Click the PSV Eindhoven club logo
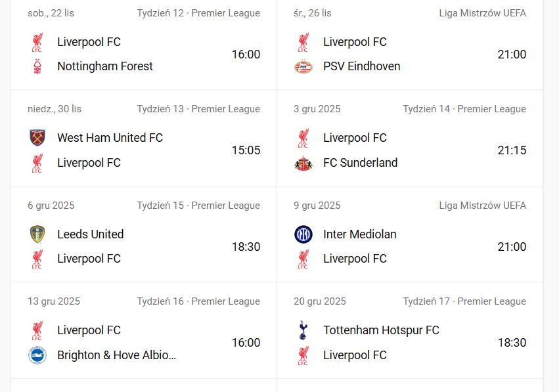This screenshot has height=392, width=559. click(303, 66)
